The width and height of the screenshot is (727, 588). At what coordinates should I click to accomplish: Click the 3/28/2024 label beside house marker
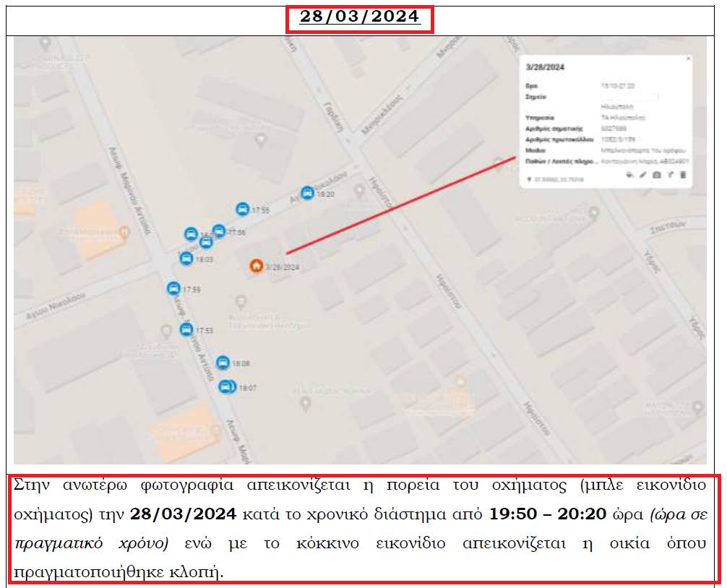(x=283, y=267)
